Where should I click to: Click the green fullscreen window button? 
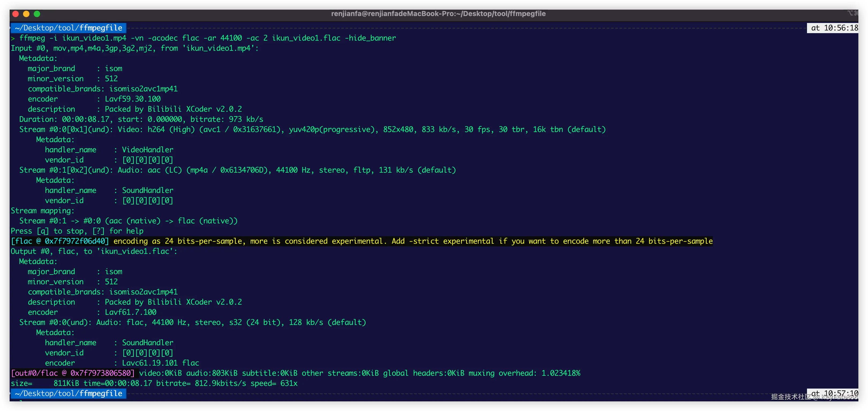(x=37, y=14)
